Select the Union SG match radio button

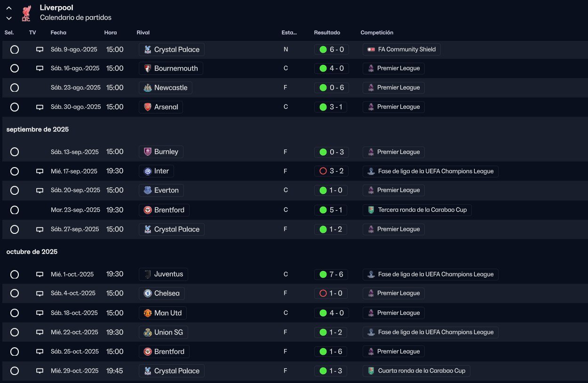coord(15,333)
